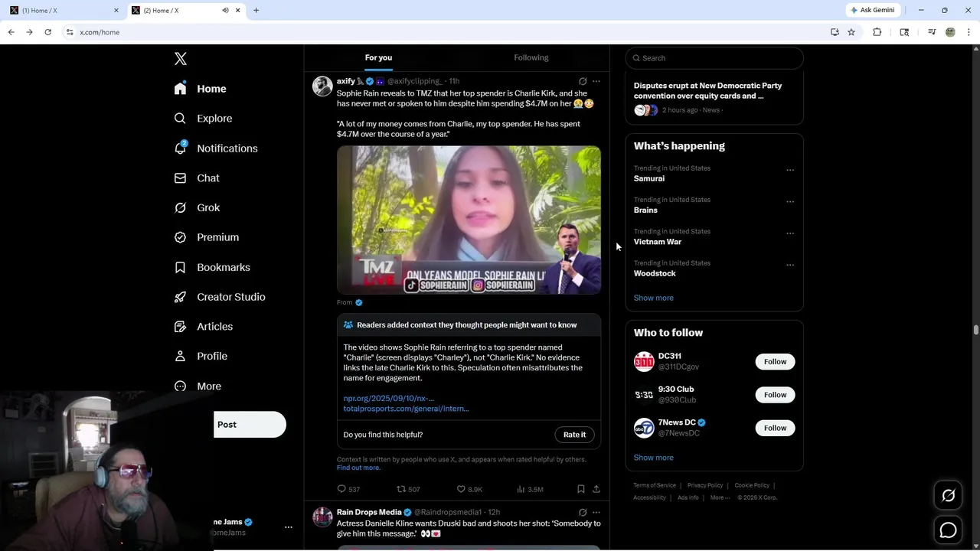980x551 pixels.
Task: Open more options for the Brains trend
Action: pos(790,201)
